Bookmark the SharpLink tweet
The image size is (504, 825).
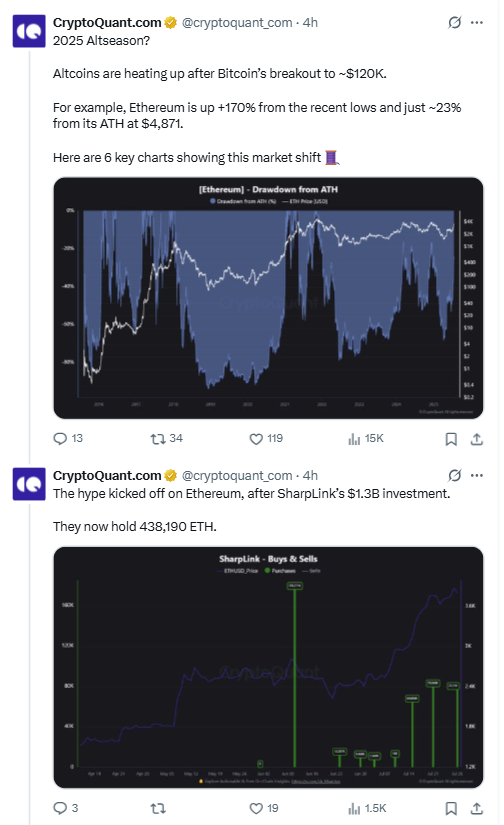coord(451,808)
